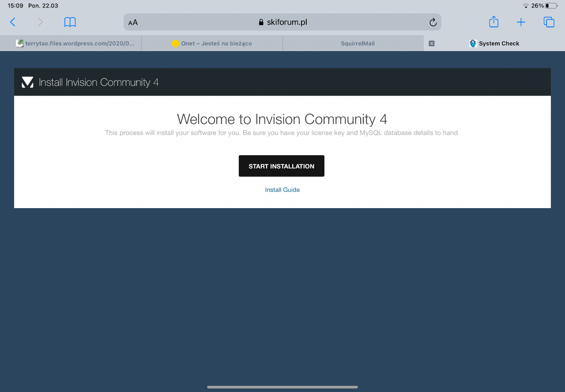Switch to the SquirrelMail tab
This screenshot has width=565, height=392.
(x=353, y=43)
